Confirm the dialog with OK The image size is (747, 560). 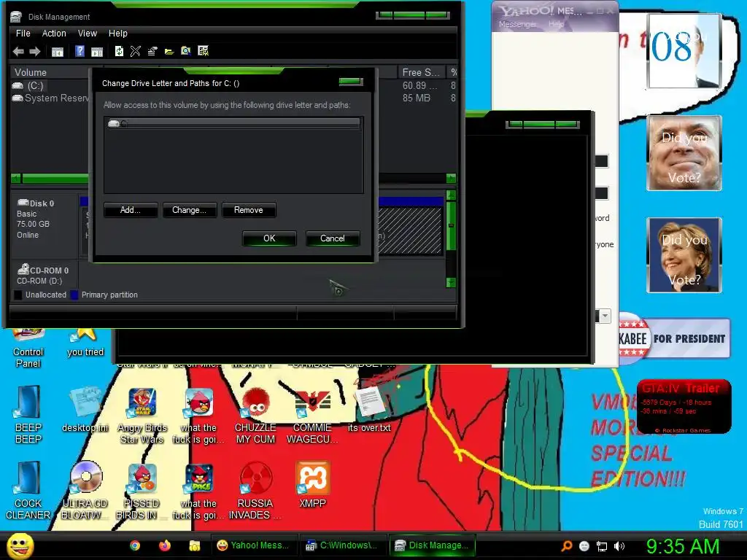pos(270,238)
